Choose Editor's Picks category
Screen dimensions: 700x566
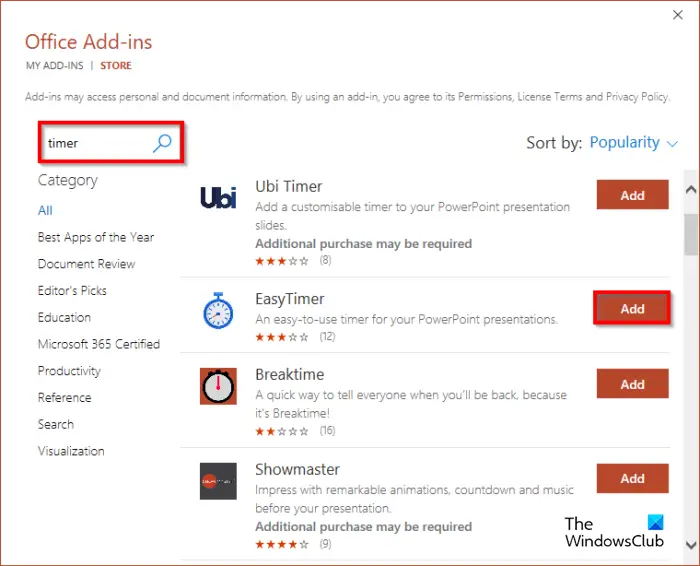pyautogui.click(x=72, y=291)
